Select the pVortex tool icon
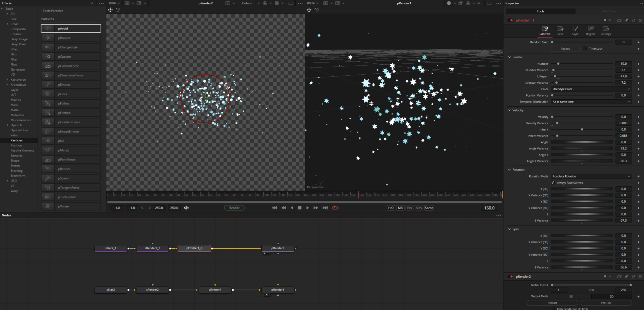 coord(48,206)
